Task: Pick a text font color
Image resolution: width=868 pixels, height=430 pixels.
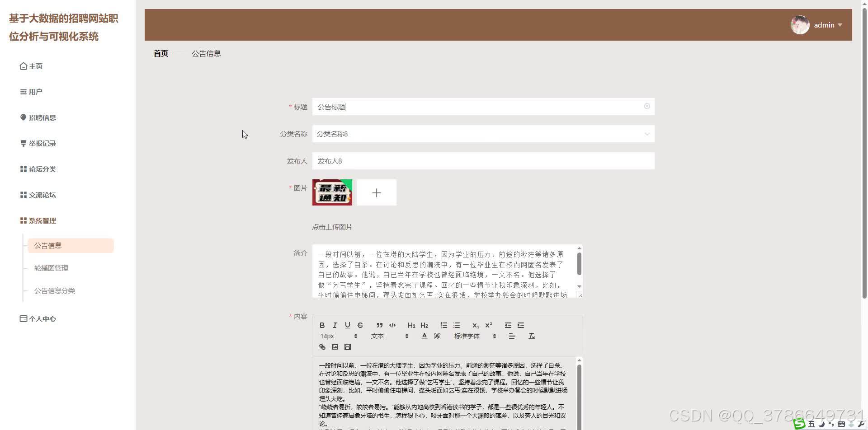Action: 424,336
